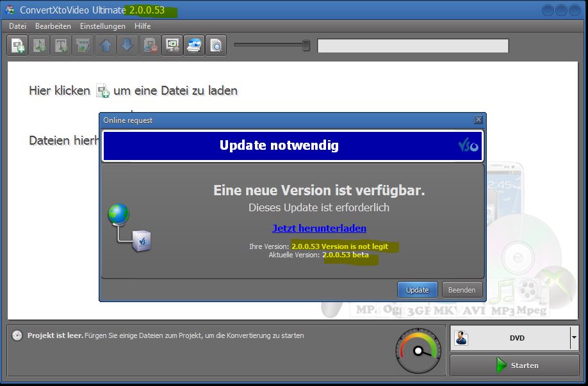Click 'Dieses Update ist erforderlich' text
This screenshot has width=588, height=386.
click(319, 207)
